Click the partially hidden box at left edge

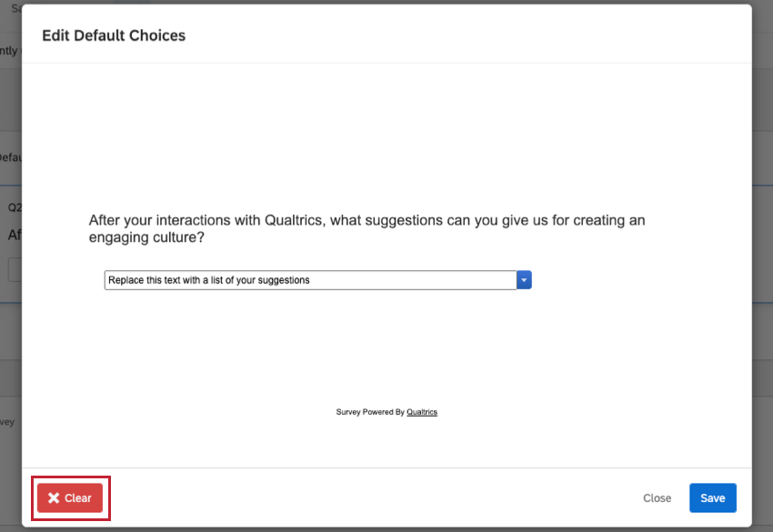click(x=13, y=269)
